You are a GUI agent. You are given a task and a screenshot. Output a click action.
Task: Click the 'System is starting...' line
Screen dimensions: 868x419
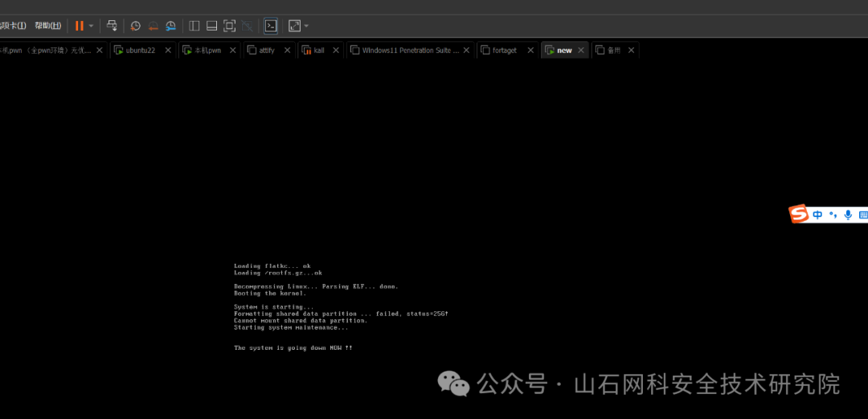click(274, 307)
